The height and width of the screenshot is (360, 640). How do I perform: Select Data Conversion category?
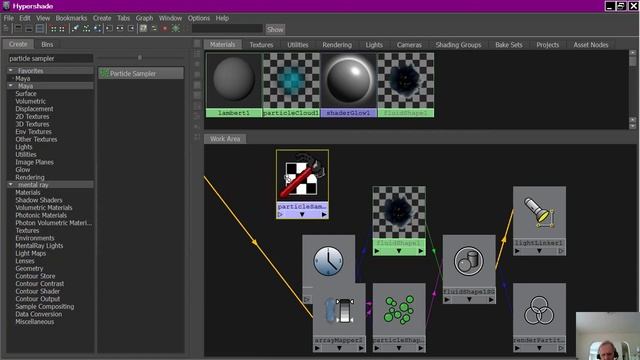click(39, 314)
